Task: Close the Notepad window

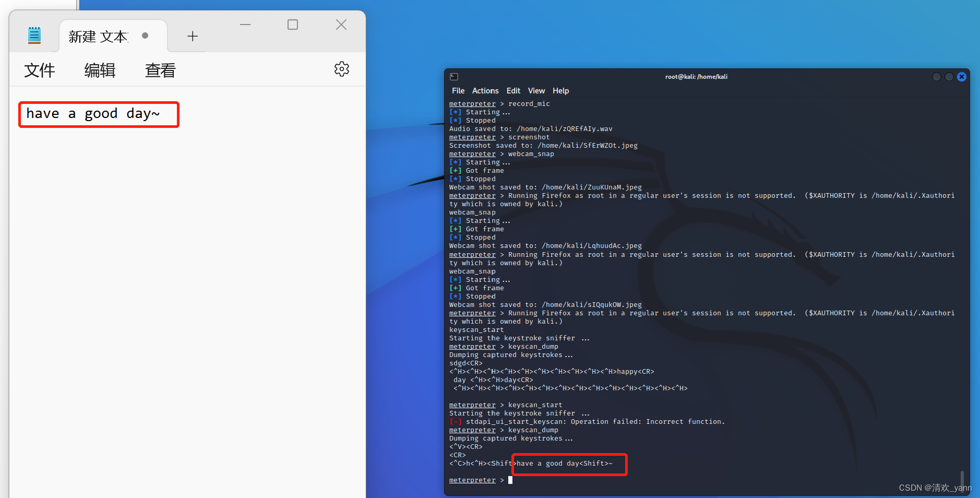Action: [x=341, y=25]
